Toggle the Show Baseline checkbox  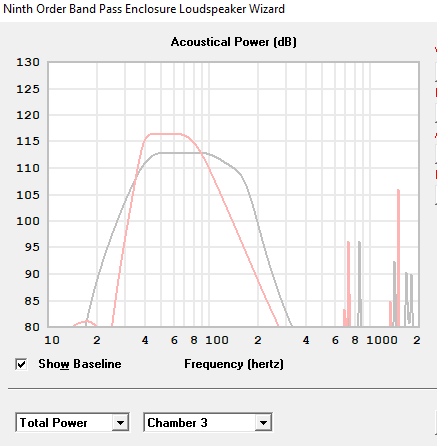tap(21, 364)
